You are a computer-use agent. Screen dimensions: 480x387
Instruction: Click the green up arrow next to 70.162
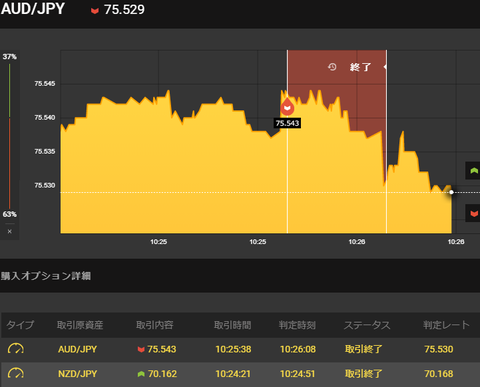tap(141, 374)
